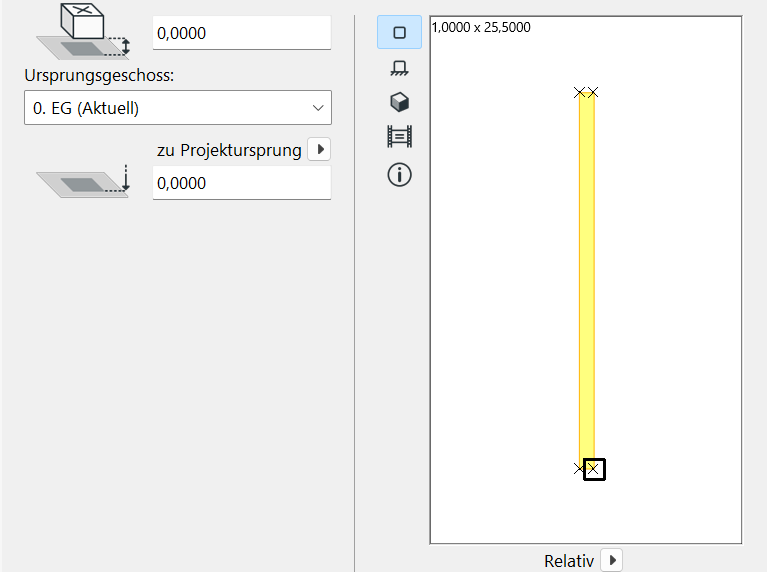Click the field below zu Projektursprung
Screen dimensions: 767x572
tap(241, 183)
